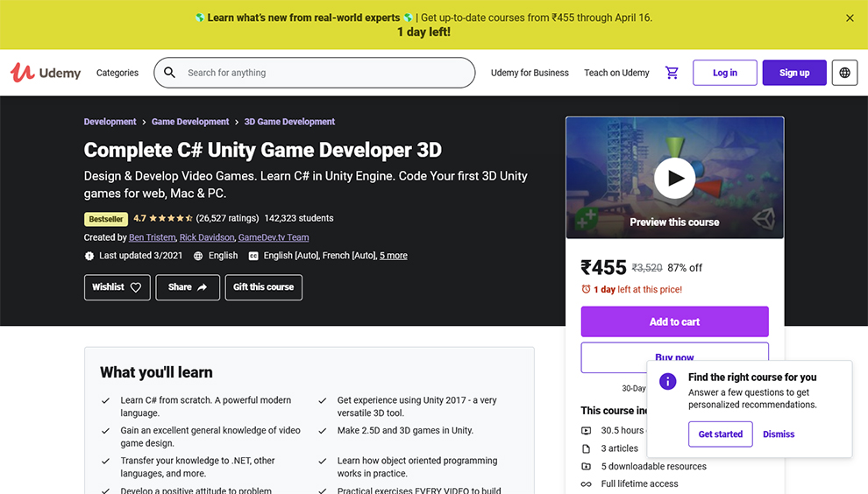Click the 87% off discount text
This screenshot has height=494, width=868.
684,268
